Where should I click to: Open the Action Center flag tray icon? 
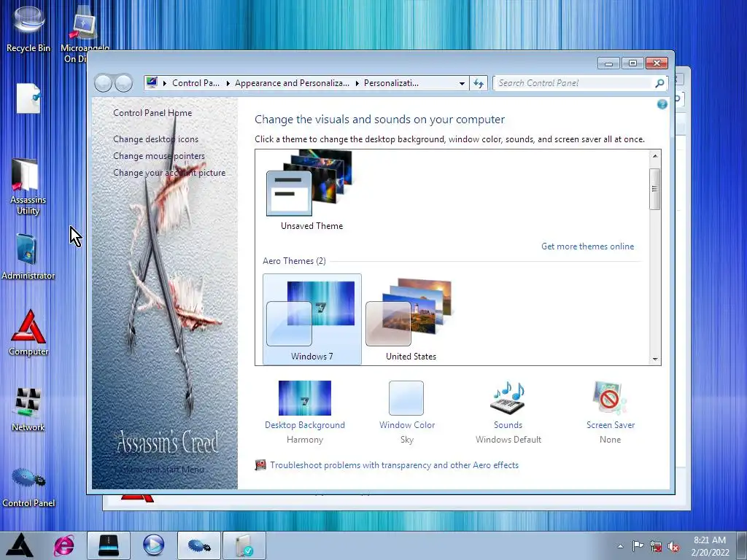point(638,546)
